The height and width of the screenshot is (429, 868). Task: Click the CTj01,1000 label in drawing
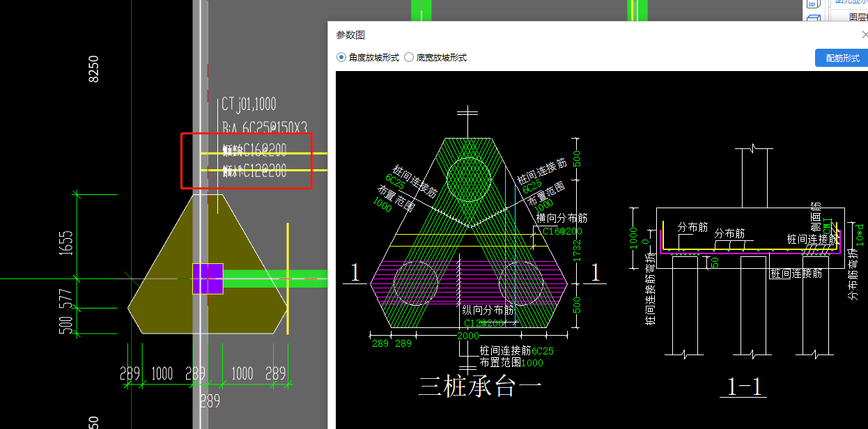(249, 104)
